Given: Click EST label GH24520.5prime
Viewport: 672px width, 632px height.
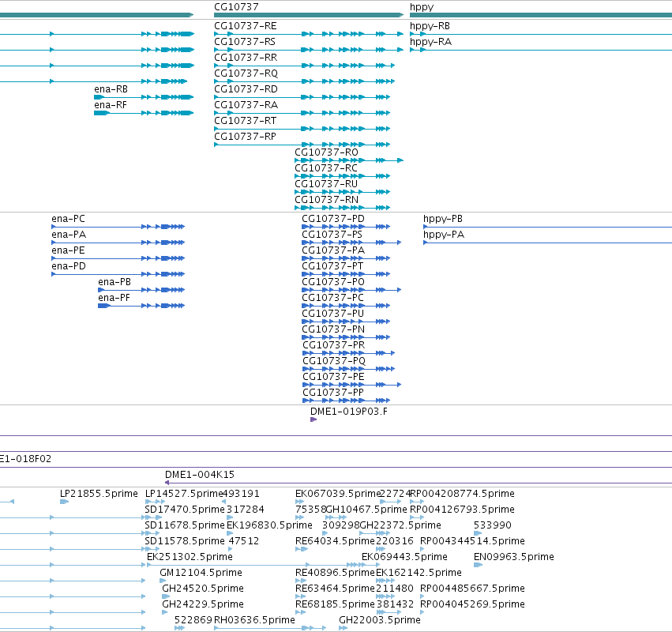Looking at the screenshot, I should (203, 589).
